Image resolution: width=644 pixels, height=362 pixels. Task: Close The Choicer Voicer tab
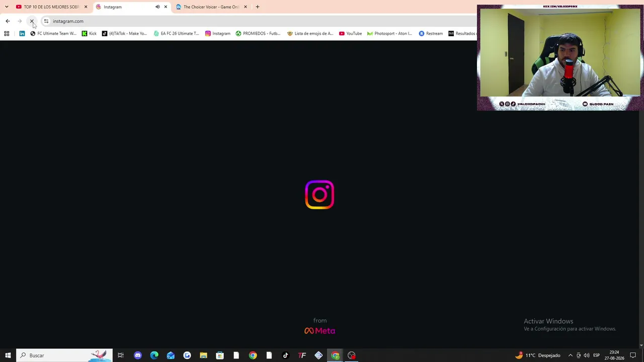(246, 7)
